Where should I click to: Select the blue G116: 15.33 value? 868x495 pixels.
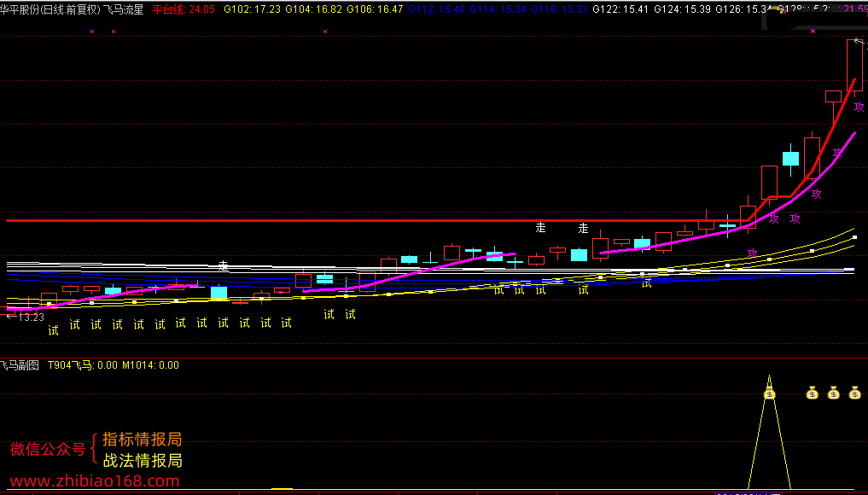560,9
